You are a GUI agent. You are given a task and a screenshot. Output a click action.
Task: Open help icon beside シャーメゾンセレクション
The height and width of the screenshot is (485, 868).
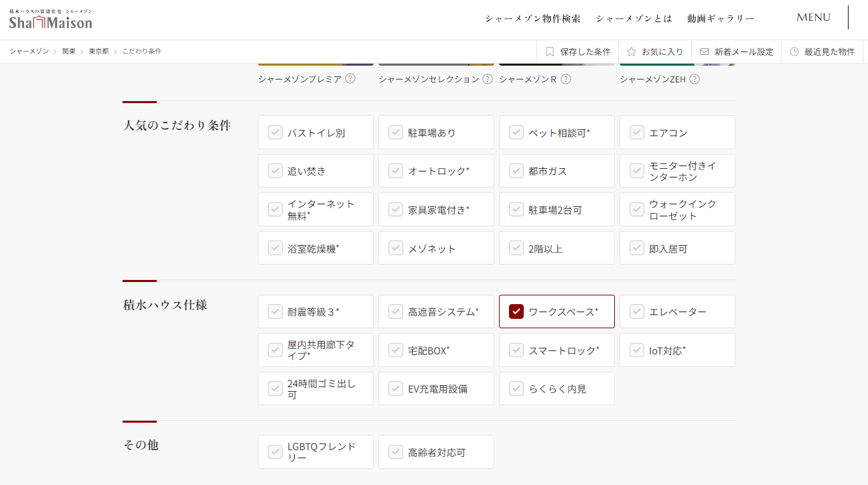coord(488,79)
